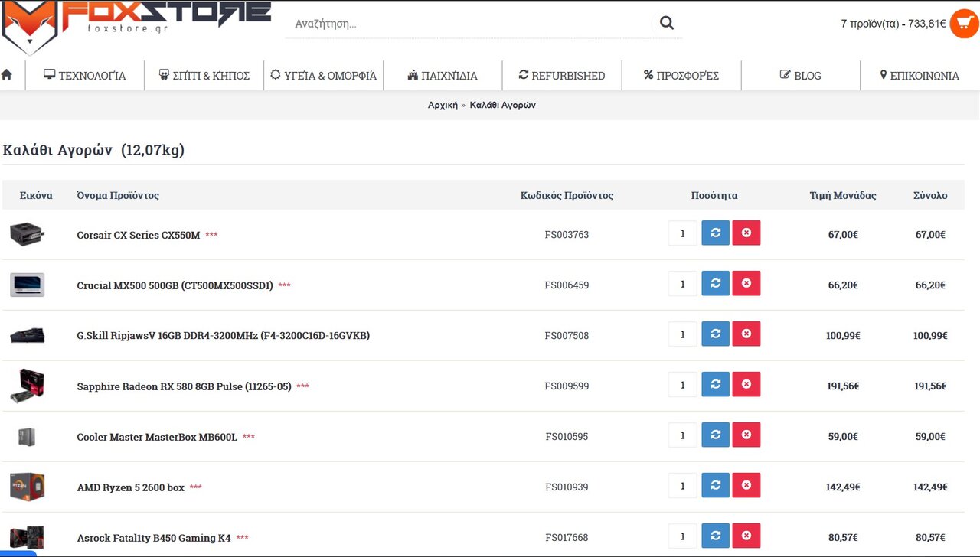Click the Foxstore logo
980x557 pixels.
(x=136, y=27)
